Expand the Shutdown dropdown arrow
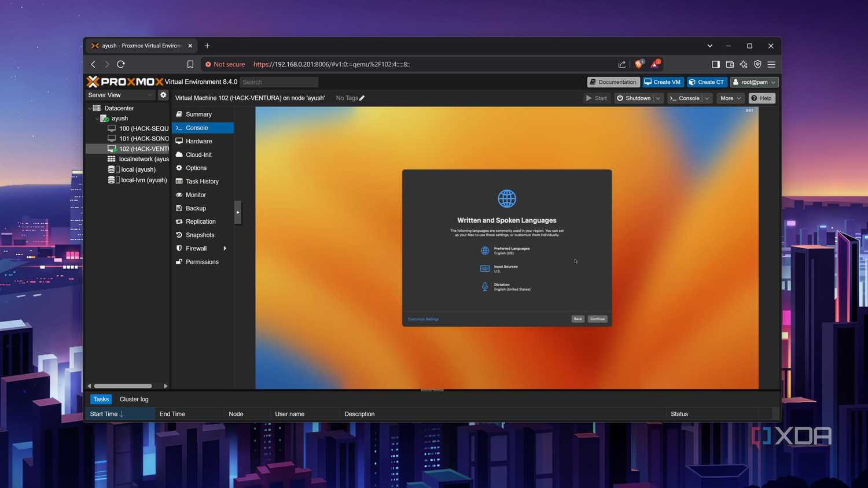This screenshot has height=488, width=868. [x=658, y=98]
